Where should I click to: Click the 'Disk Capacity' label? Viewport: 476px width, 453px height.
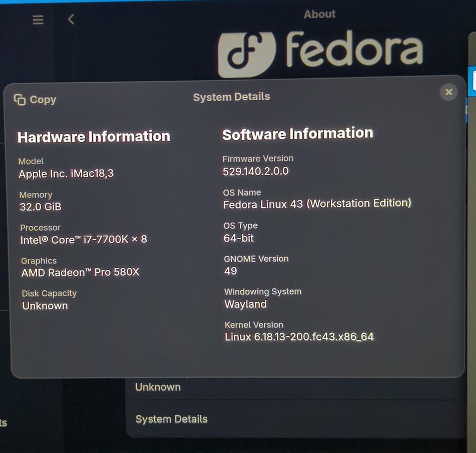click(49, 294)
